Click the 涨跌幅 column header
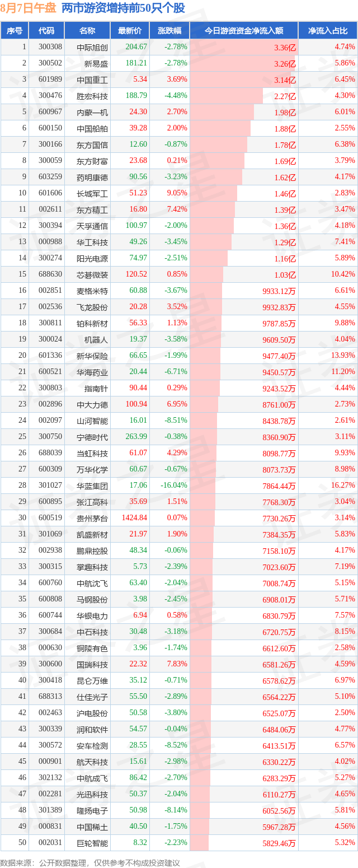This screenshot has height=868, width=358. (169, 31)
